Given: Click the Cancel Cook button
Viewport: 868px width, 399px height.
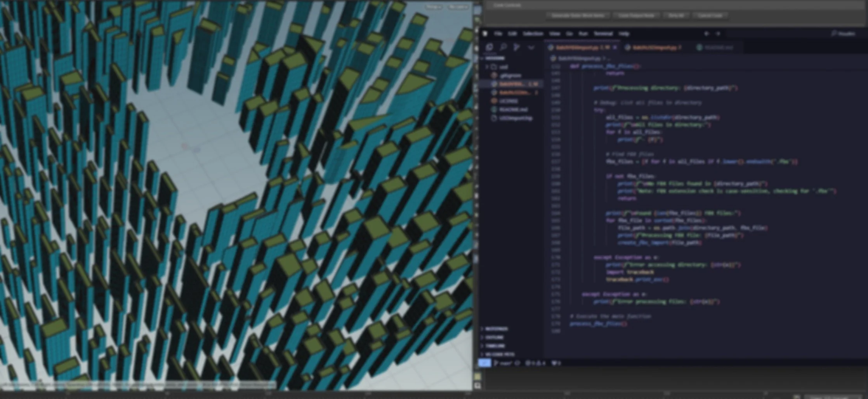Looking at the screenshot, I should [x=710, y=16].
